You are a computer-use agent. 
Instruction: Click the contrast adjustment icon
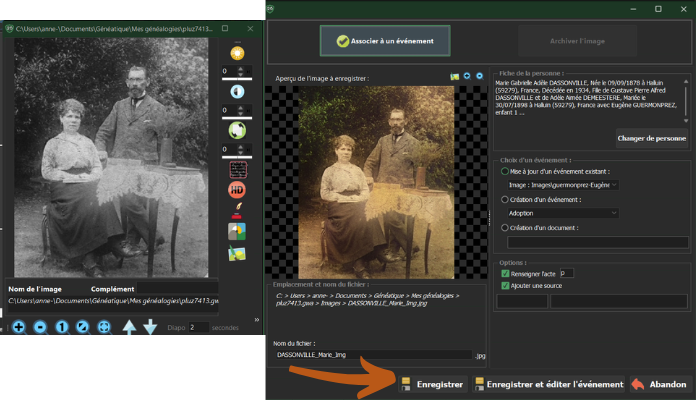pos(237,91)
